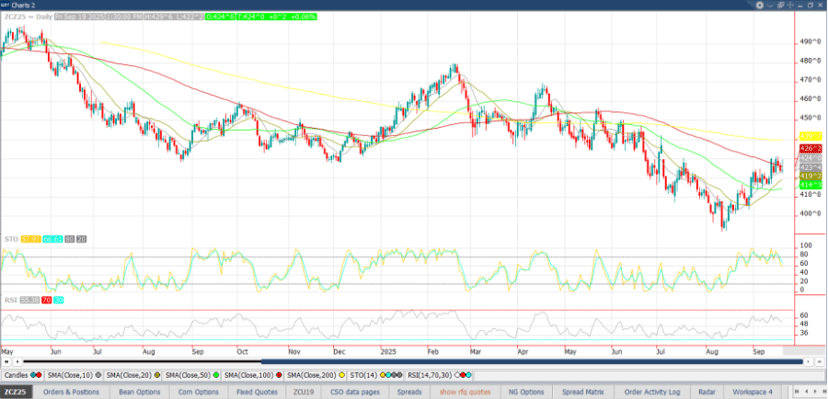Click the RSI indicator label

coord(11,300)
